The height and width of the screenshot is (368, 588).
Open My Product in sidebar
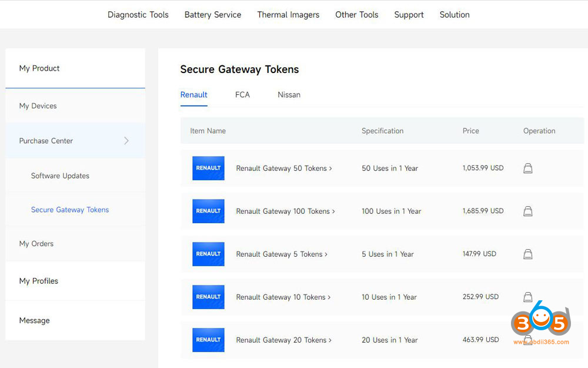tap(75, 68)
